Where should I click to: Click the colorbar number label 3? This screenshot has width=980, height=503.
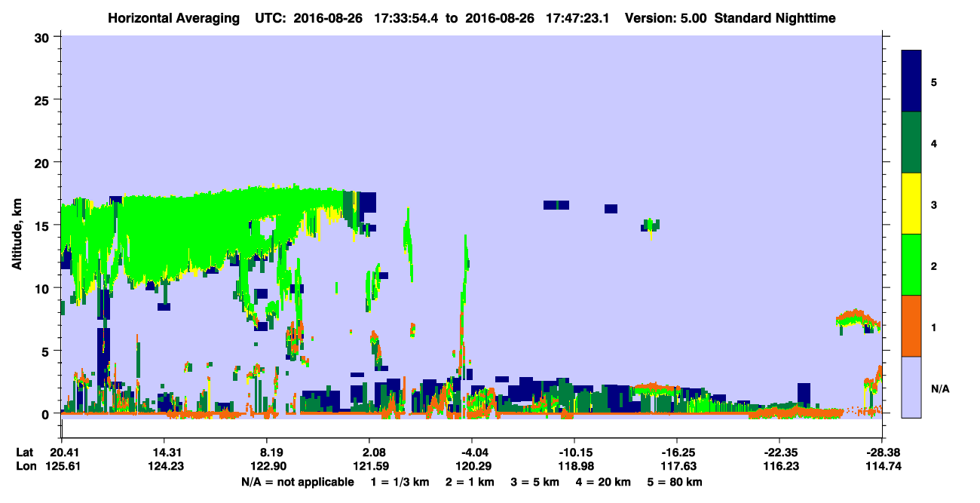tap(934, 204)
